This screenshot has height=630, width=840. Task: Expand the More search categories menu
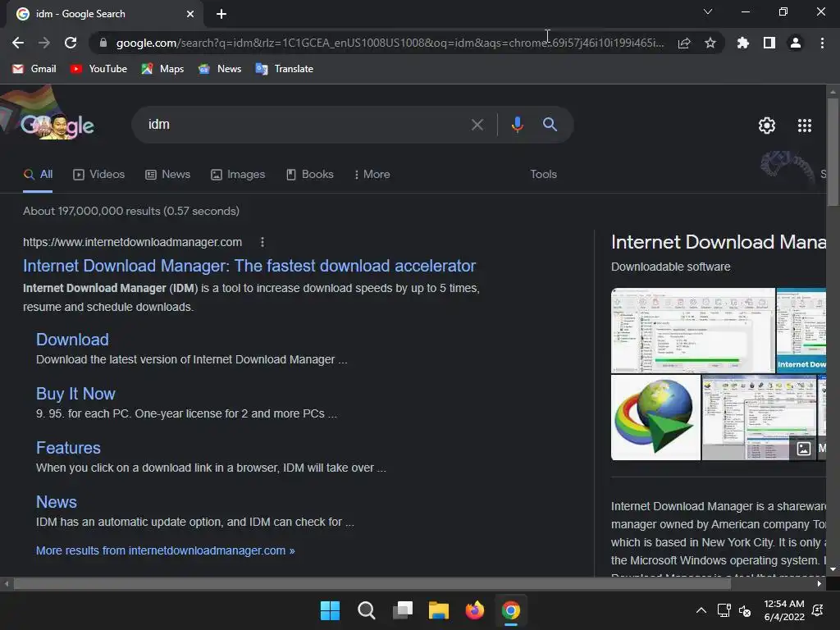372,174
